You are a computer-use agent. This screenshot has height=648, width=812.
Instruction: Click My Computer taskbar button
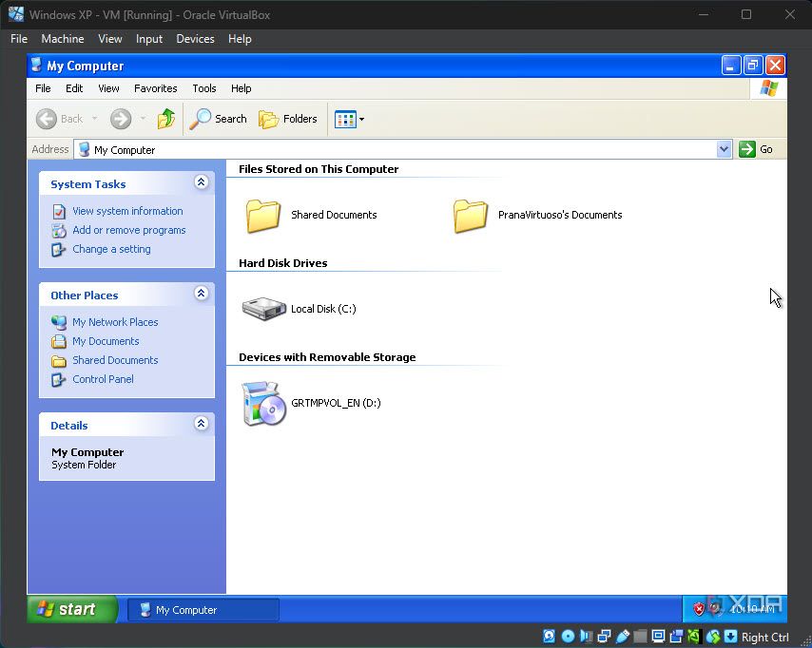pyautogui.click(x=203, y=610)
